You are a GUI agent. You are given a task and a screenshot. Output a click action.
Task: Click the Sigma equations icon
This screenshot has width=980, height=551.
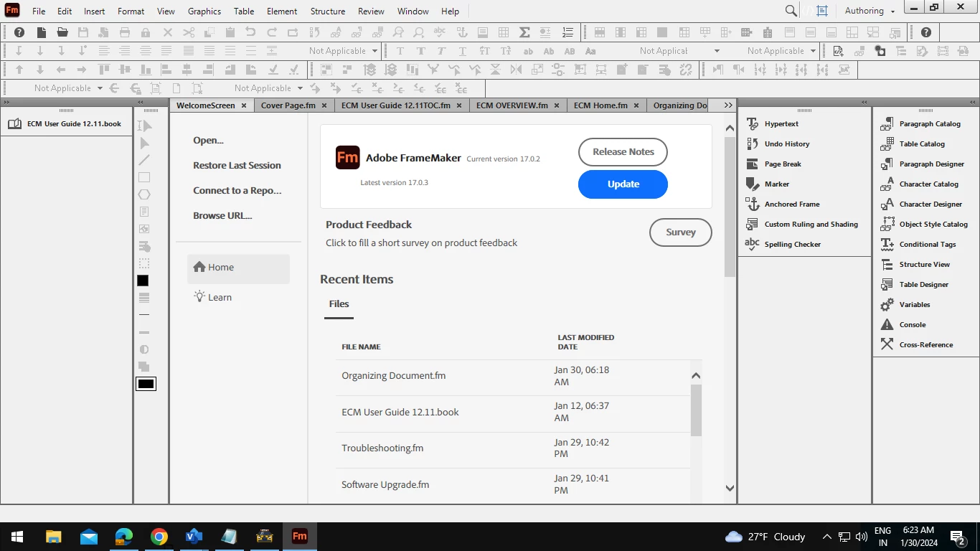pos(524,32)
